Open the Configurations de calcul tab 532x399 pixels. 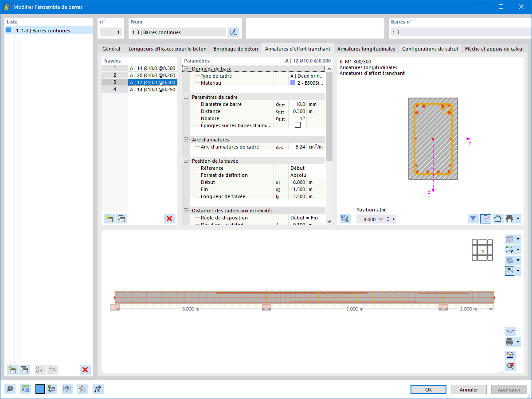pyautogui.click(x=430, y=49)
